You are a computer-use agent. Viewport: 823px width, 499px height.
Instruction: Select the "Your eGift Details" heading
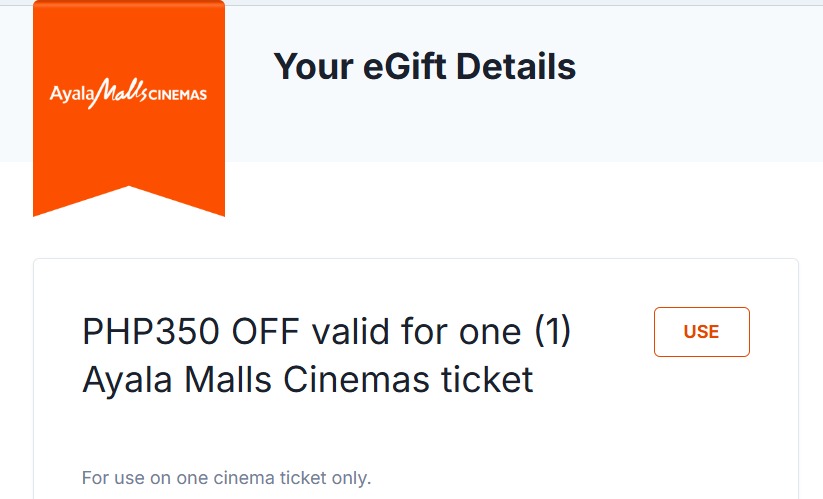click(424, 67)
